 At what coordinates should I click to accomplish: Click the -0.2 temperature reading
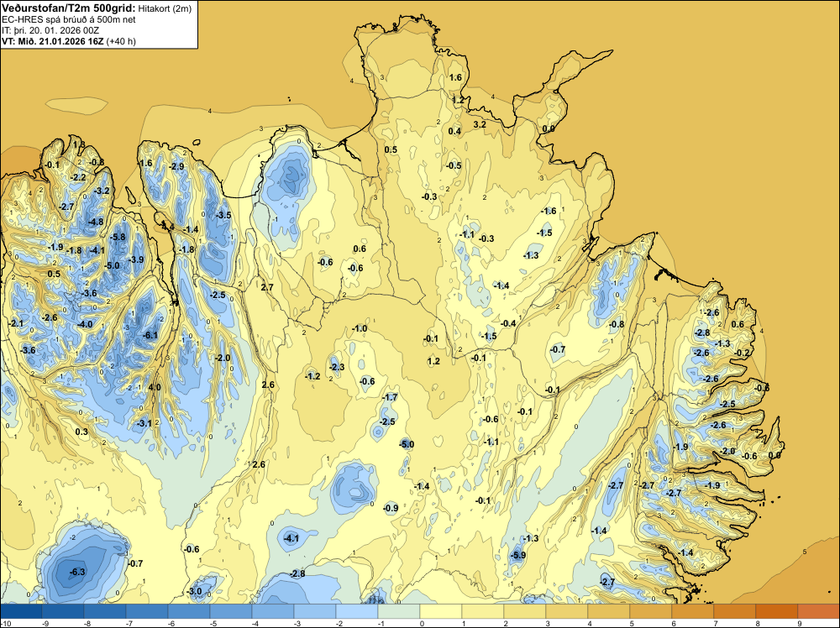(743, 353)
